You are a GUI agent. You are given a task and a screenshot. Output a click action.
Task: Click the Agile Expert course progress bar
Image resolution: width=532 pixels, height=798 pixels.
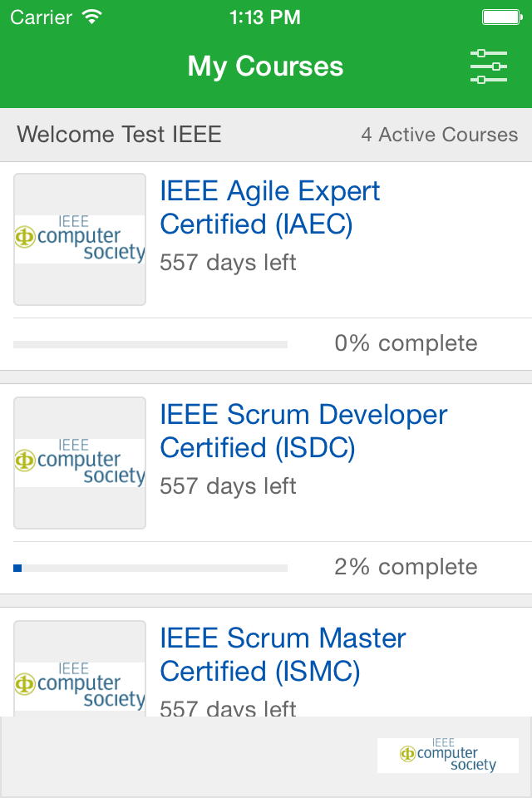(150, 344)
